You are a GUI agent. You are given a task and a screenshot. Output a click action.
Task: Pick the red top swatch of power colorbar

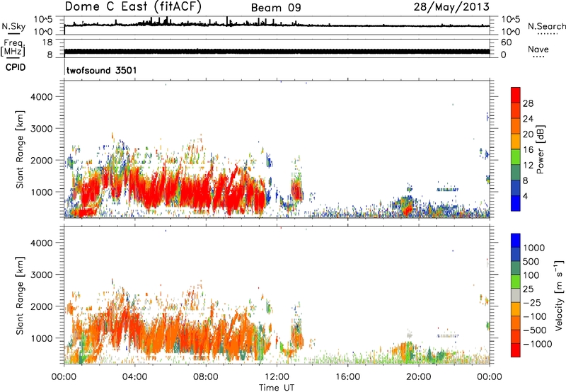pos(516,95)
